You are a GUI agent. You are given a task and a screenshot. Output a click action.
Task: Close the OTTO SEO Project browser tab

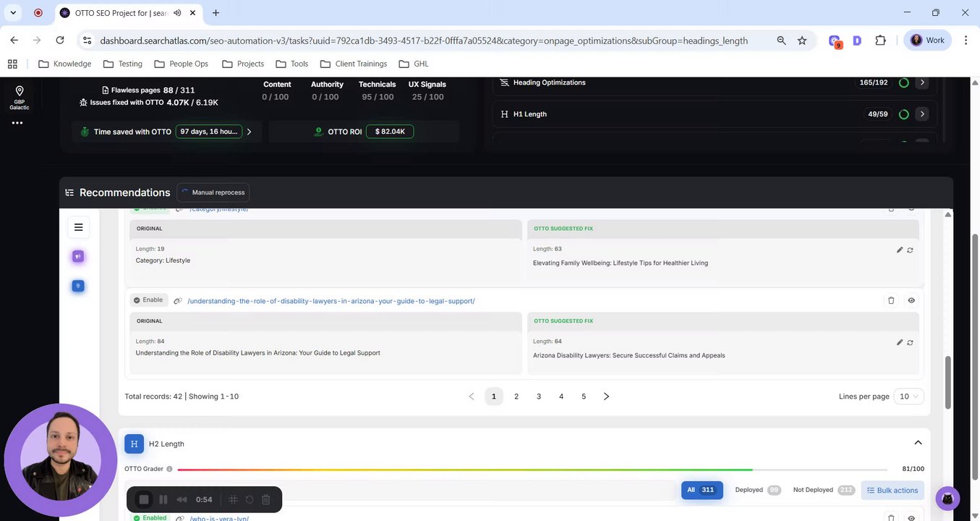coord(194,12)
